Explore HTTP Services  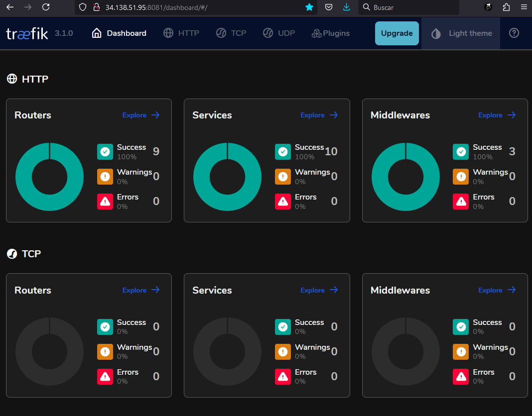[319, 115]
